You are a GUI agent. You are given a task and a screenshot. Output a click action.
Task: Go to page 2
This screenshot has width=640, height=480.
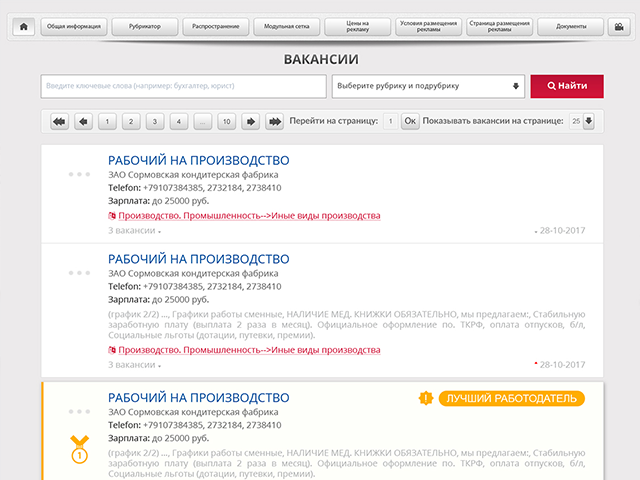coord(131,122)
